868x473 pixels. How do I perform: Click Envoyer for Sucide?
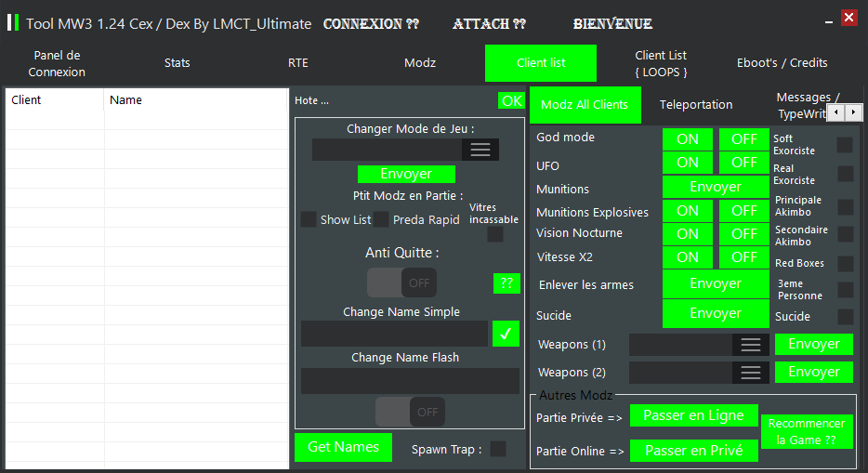tap(716, 314)
